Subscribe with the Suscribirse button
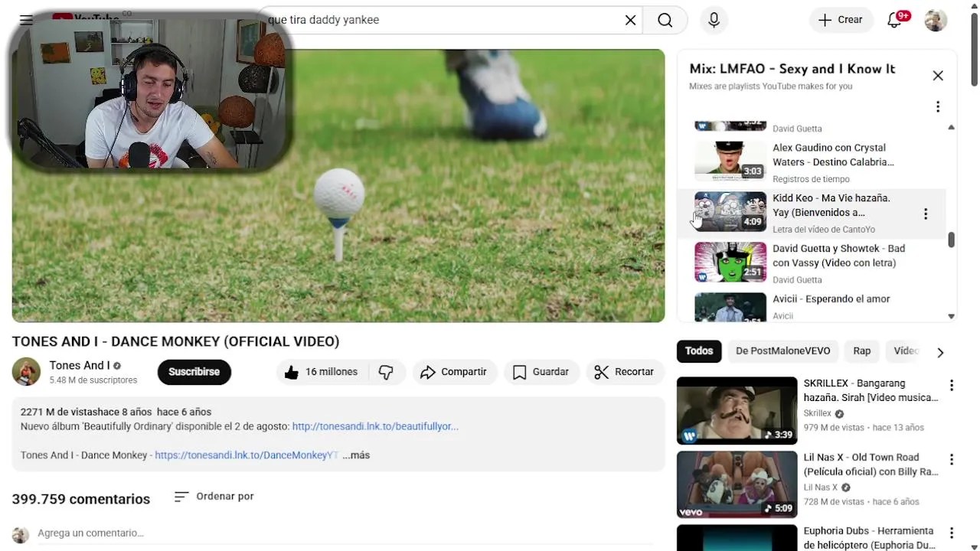Screen dimensions: 980x551 (x=194, y=372)
